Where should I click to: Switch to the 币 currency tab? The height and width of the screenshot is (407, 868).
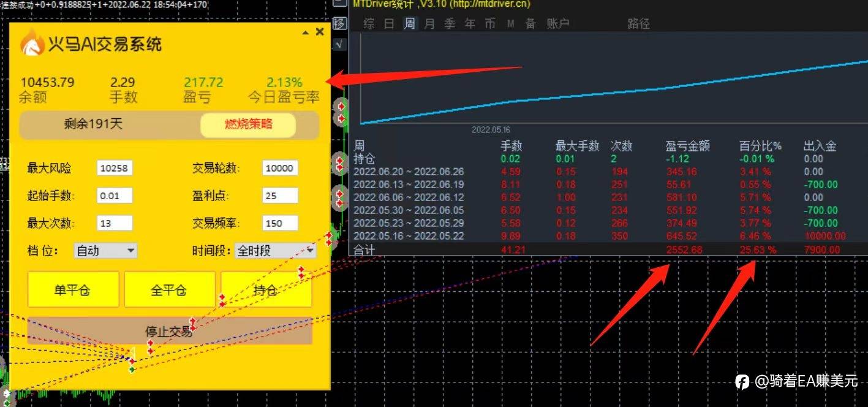click(x=490, y=24)
